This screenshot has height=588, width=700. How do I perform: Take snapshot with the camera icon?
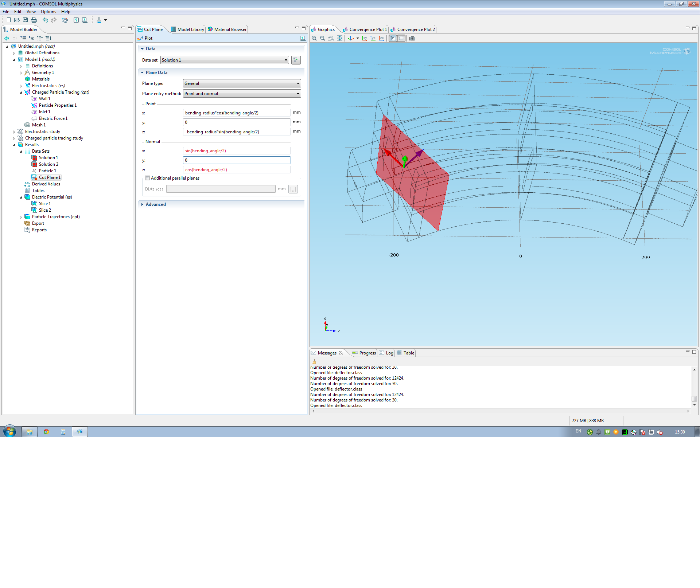[x=412, y=38]
